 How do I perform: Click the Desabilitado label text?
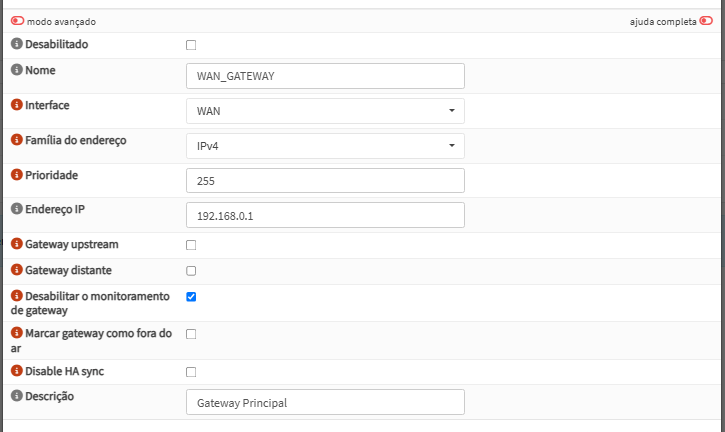pos(56,44)
